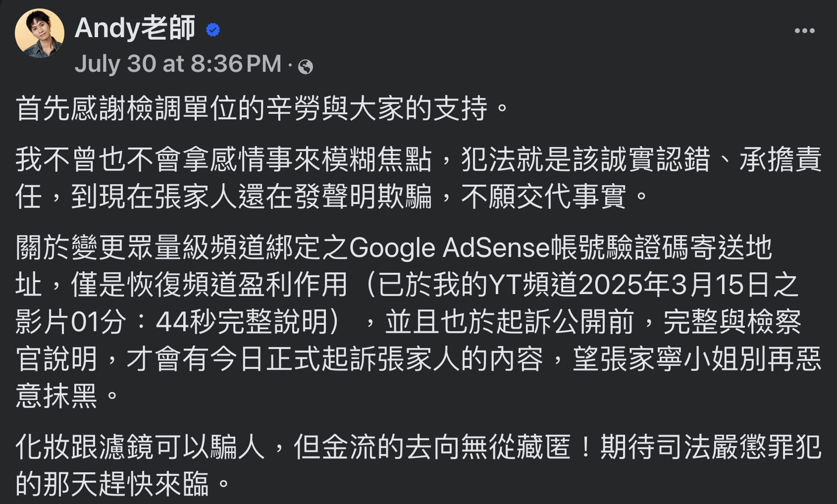
Task: Open the Andy老師 profile name link
Action: (x=135, y=28)
